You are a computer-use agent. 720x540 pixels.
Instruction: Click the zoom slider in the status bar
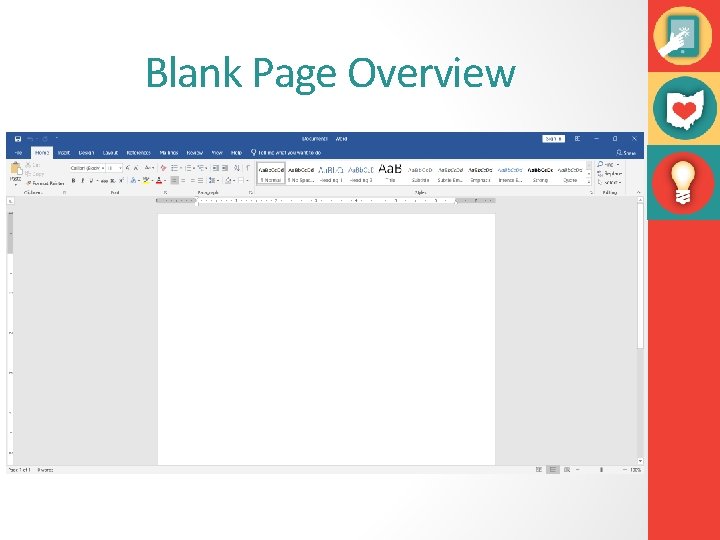601,470
